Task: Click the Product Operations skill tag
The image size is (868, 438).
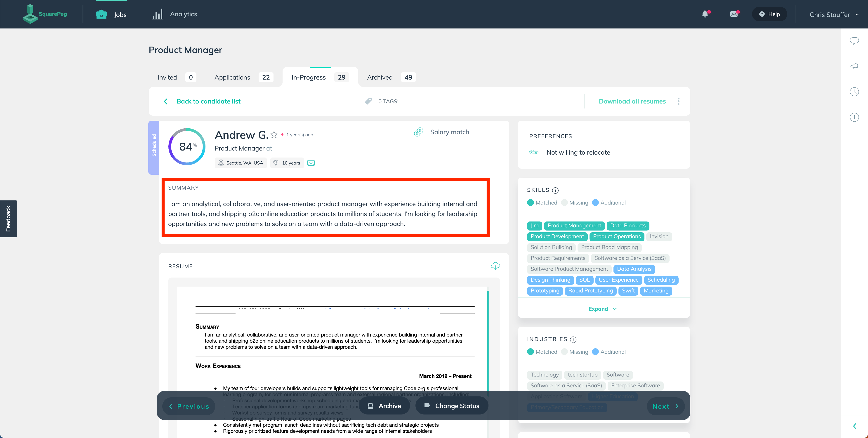Action: [617, 237]
